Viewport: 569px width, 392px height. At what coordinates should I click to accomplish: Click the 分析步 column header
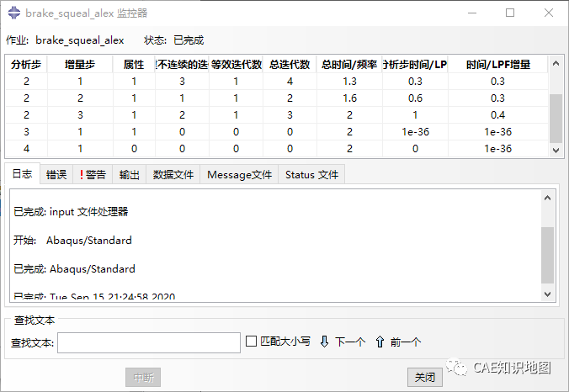(26, 65)
